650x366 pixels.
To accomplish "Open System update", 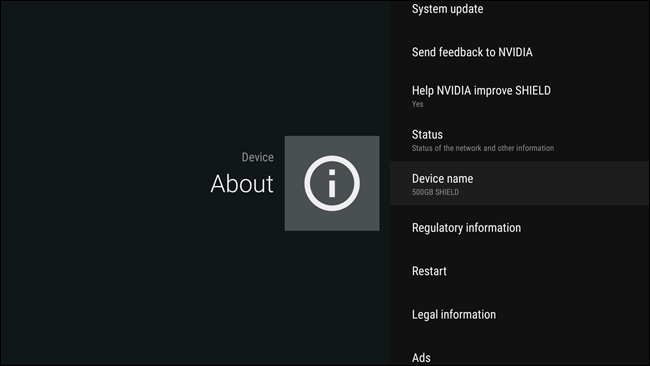I will (520, 10).
